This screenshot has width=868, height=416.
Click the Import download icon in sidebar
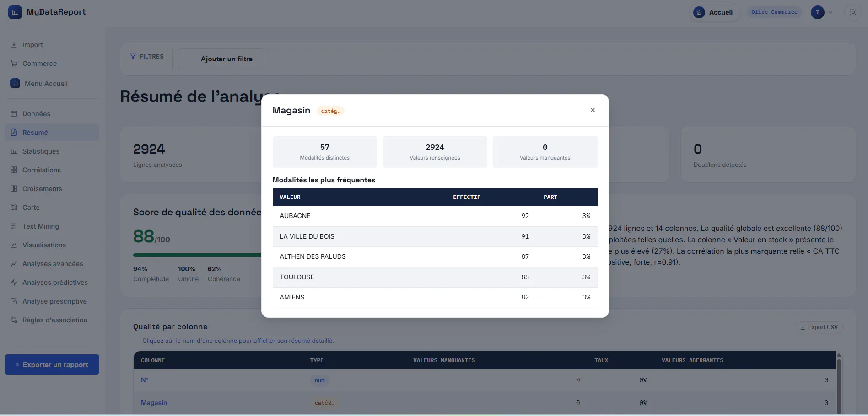[14, 45]
